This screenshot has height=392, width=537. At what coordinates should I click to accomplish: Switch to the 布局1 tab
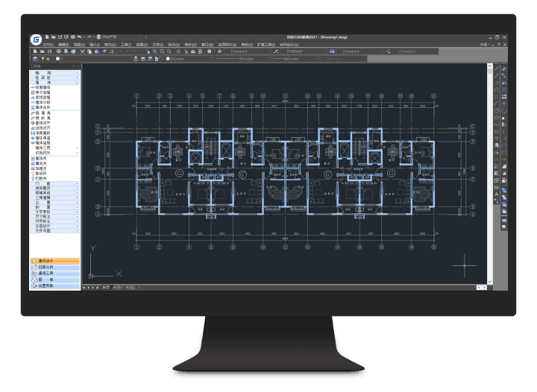tap(118, 288)
